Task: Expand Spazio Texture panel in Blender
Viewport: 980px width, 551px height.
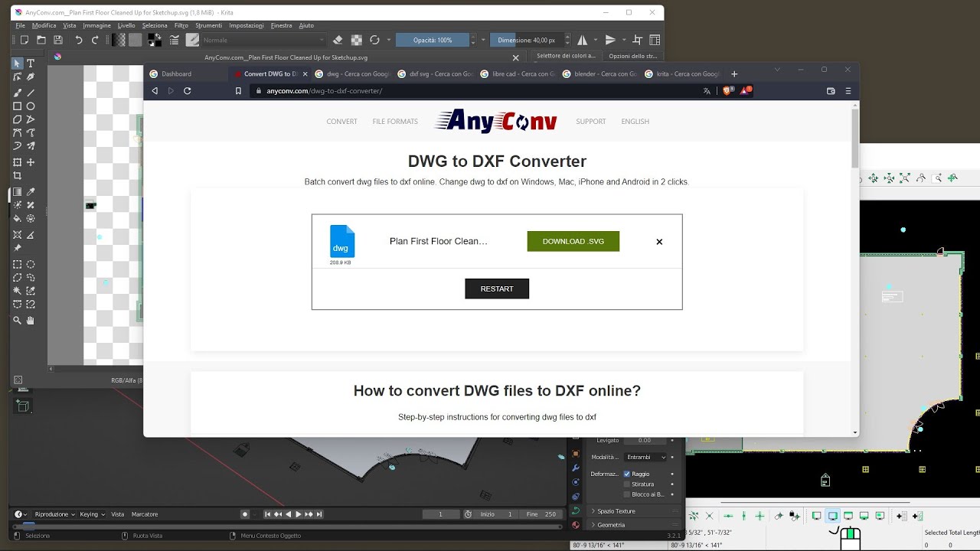Action: [x=633, y=511]
